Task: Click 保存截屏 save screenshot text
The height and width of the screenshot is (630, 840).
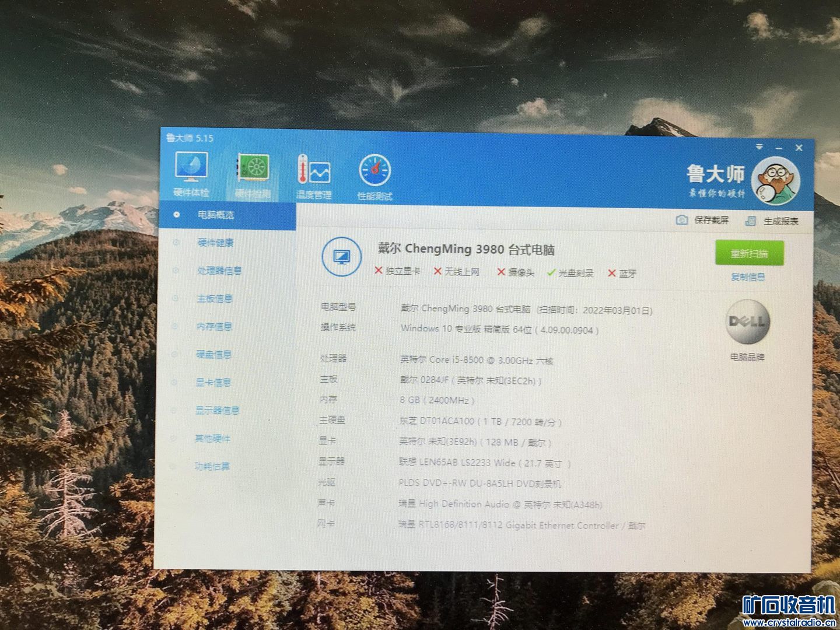Action: point(712,220)
